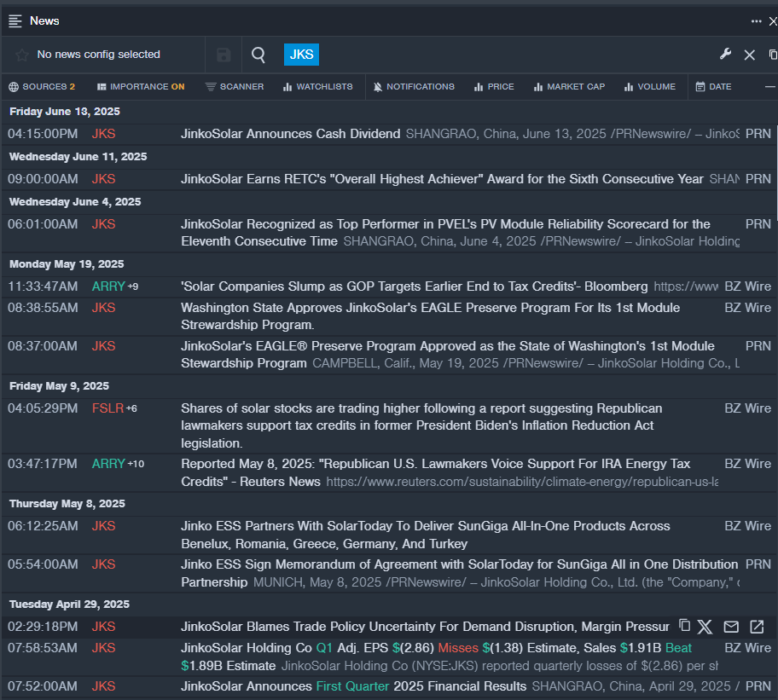Click the 'Tuesday April 29, 2025' date header

[x=69, y=605]
